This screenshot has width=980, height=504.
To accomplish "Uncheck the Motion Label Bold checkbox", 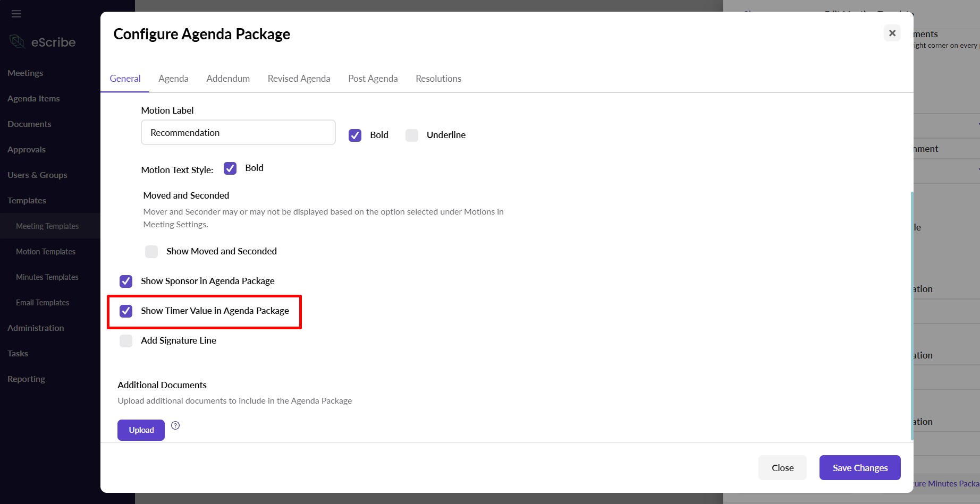I will pos(355,135).
